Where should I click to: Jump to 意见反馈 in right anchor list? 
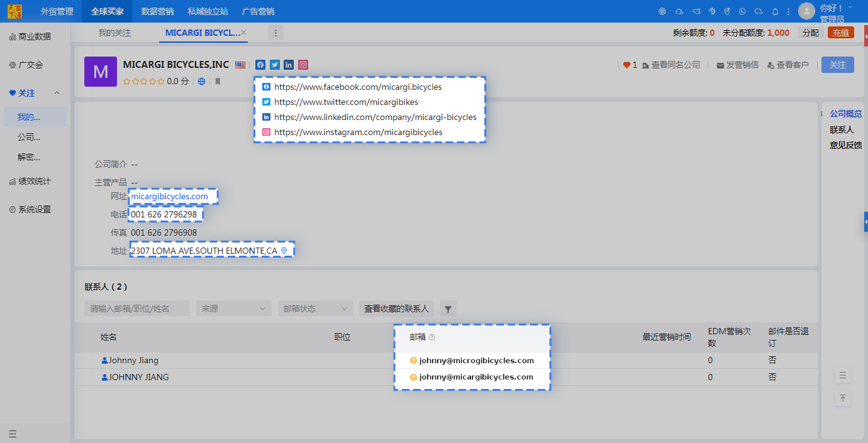[x=845, y=145]
